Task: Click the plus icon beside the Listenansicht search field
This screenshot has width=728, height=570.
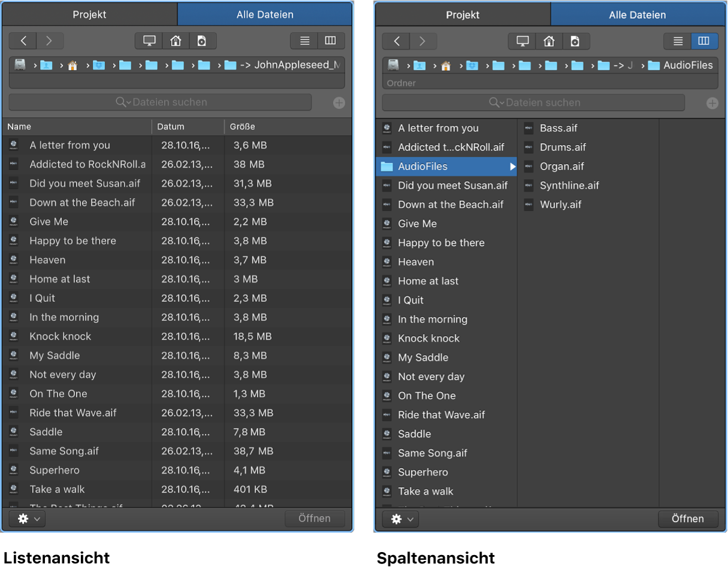Action: (x=339, y=103)
